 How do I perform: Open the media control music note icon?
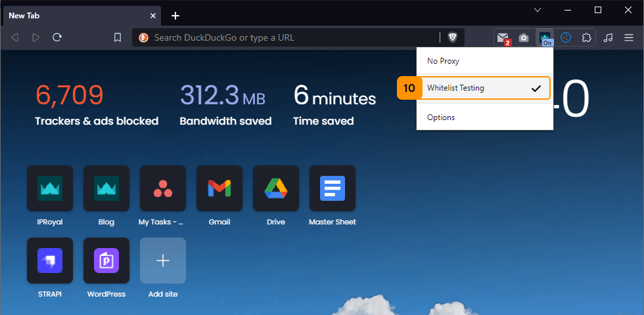tap(609, 38)
